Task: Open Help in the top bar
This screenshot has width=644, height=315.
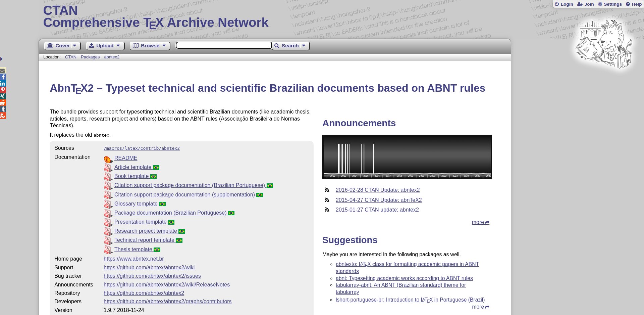Action: coord(634,4)
